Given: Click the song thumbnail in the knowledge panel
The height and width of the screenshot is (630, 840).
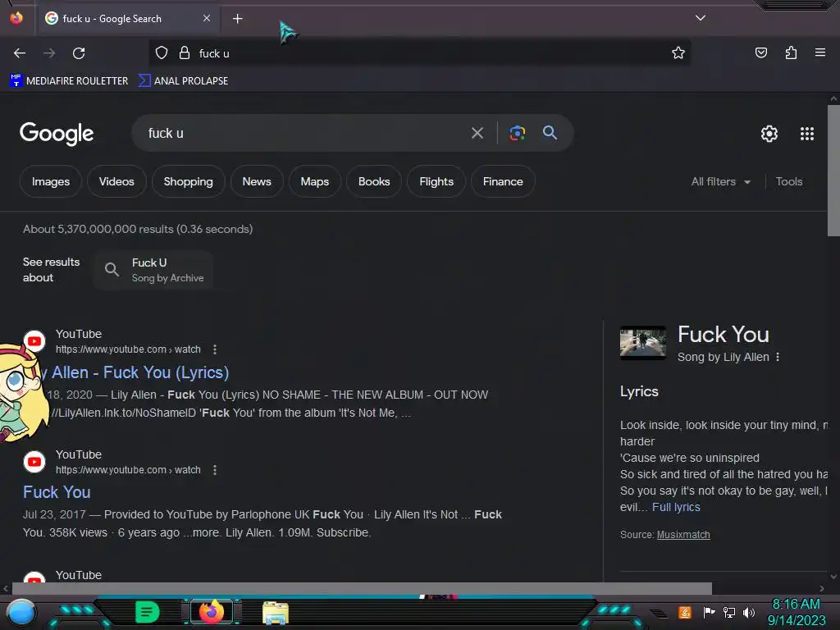Looking at the screenshot, I should [643, 343].
